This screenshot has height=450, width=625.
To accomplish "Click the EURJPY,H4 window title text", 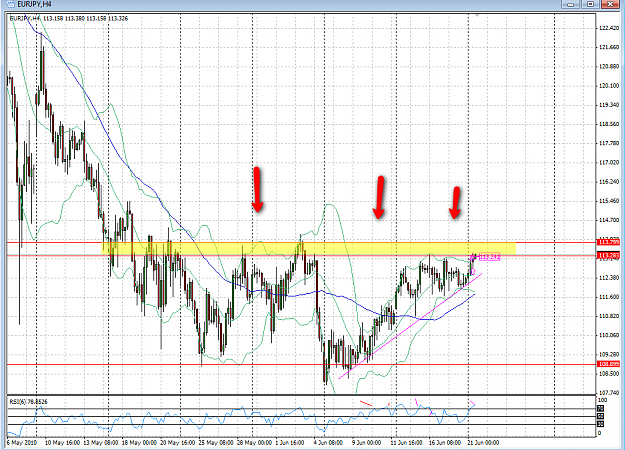I will click(x=34, y=4).
